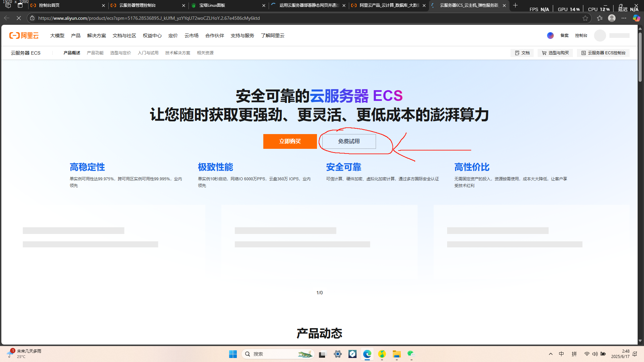This screenshot has height=362, width=644.
Task: Open the 权益中心 menu
Action: 152,36
